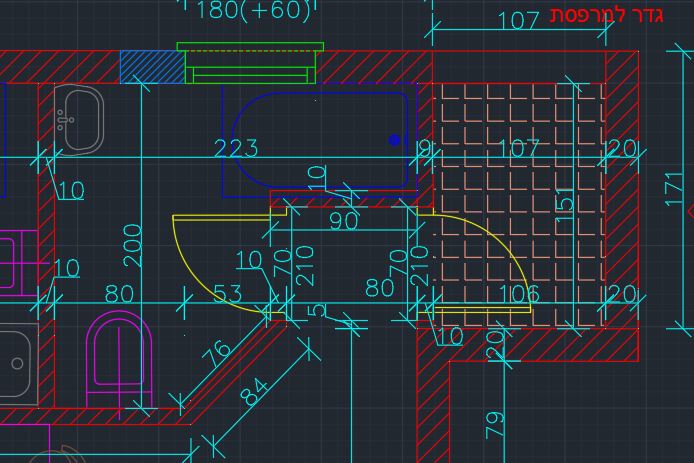This screenshot has width=694, height=463.
Task: Click the gray kitchen sink symbol at left edge
Action: [x=17, y=364]
